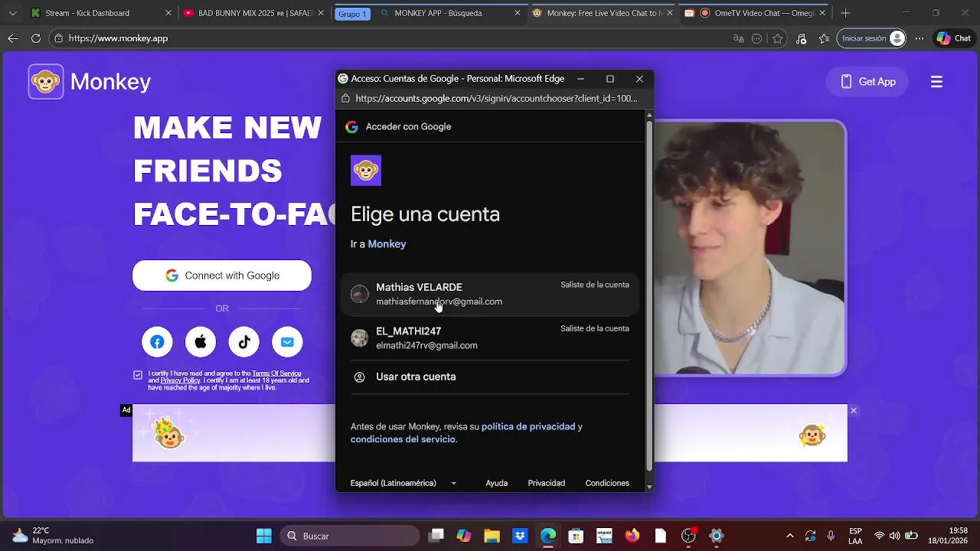Expand the Grupo 1 tab group
The width and height of the screenshot is (980, 551).
352,14
